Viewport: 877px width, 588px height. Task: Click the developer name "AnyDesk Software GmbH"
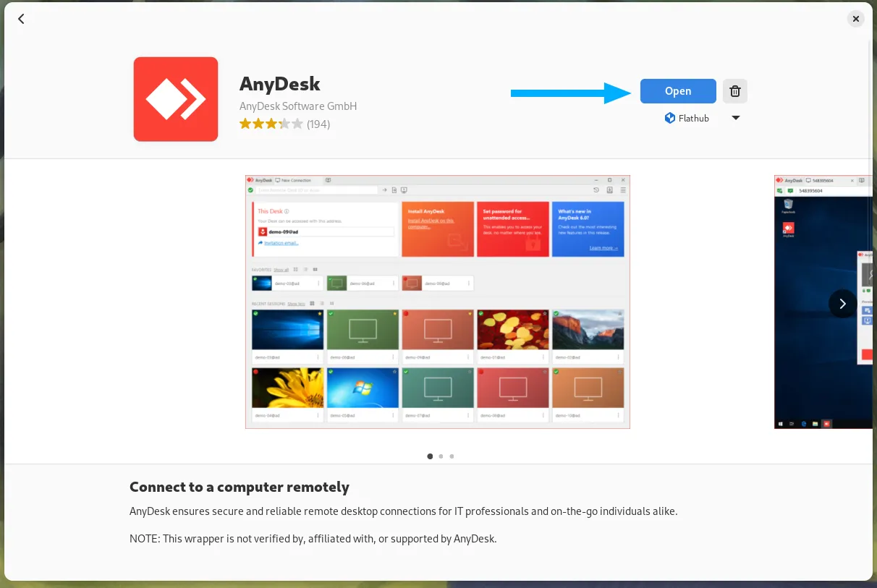[x=298, y=106]
